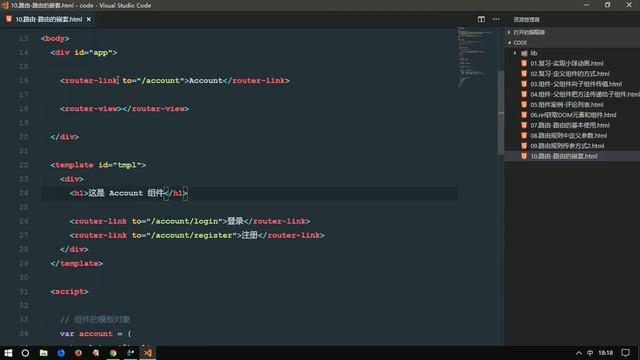Open file 01.复习-实现小球动画.html
The image size is (640, 360).
point(567,63)
